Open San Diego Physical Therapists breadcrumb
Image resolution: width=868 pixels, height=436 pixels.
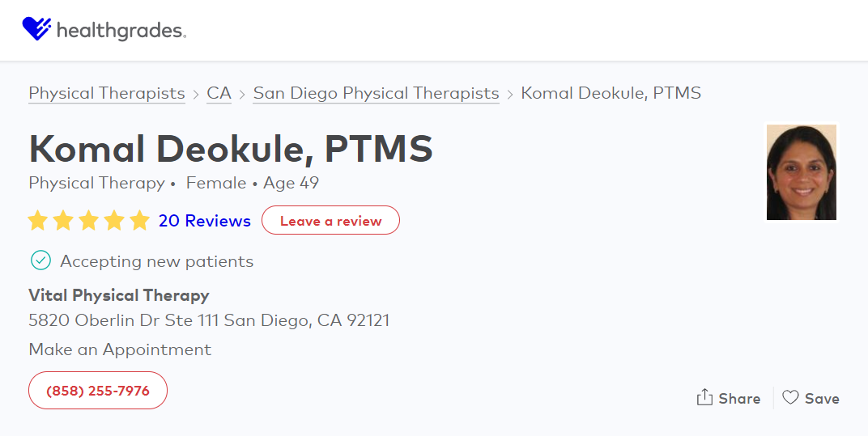[376, 93]
